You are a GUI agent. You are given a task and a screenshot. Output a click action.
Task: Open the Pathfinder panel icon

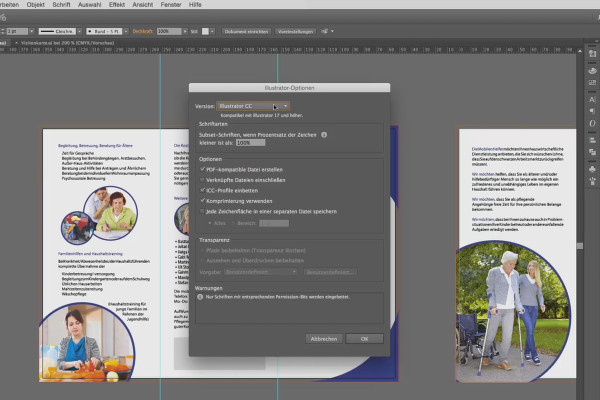click(x=592, y=152)
